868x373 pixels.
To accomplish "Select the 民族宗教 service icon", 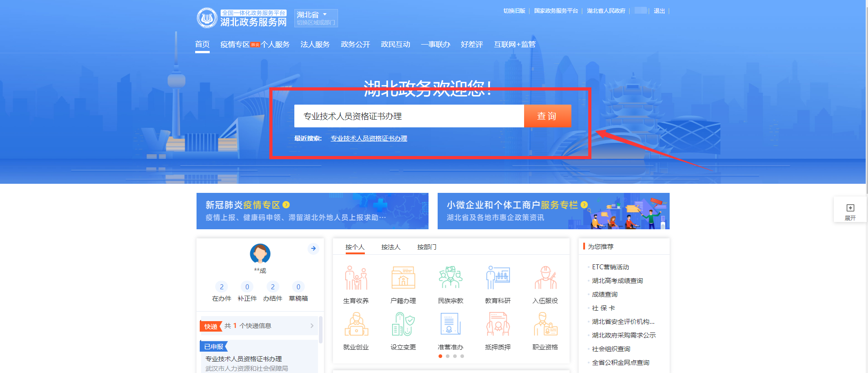I will tap(450, 278).
